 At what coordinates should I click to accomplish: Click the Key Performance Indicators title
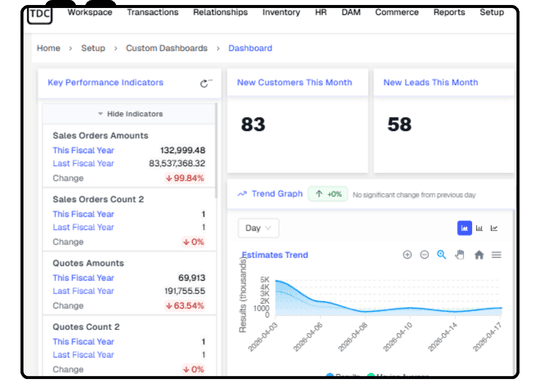click(105, 83)
